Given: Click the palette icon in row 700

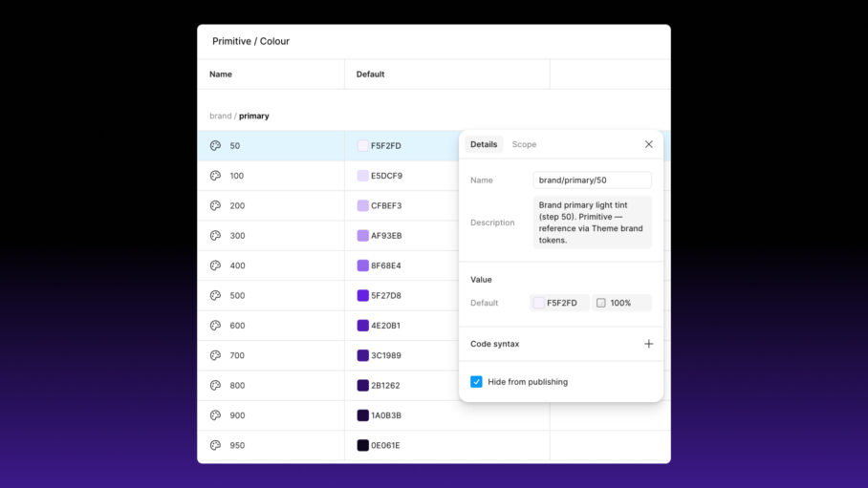Looking at the screenshot, I should pyautogui.click(x=215, y=355).
